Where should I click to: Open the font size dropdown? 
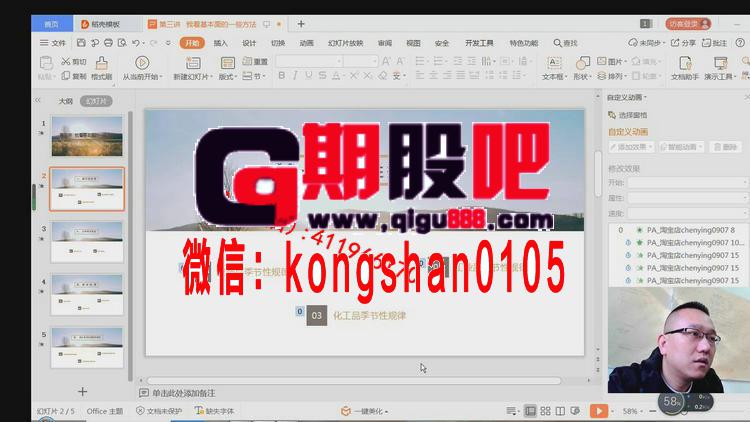(374, 61)
